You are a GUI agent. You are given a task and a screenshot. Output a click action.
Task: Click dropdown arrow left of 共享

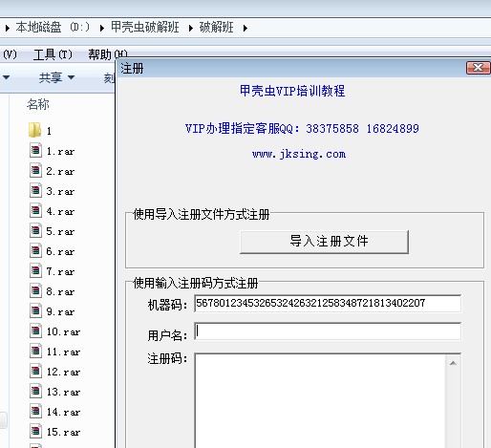click(x=6, y=77)
